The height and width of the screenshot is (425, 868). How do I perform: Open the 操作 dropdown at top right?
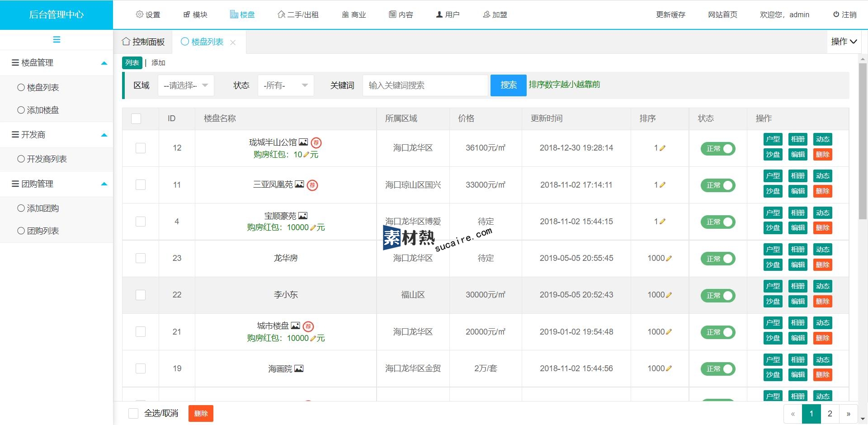pos(844,42)
